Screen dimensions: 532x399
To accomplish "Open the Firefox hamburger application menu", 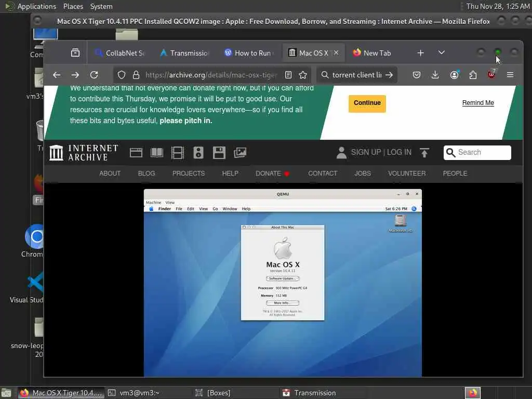I will pos(510,75).
